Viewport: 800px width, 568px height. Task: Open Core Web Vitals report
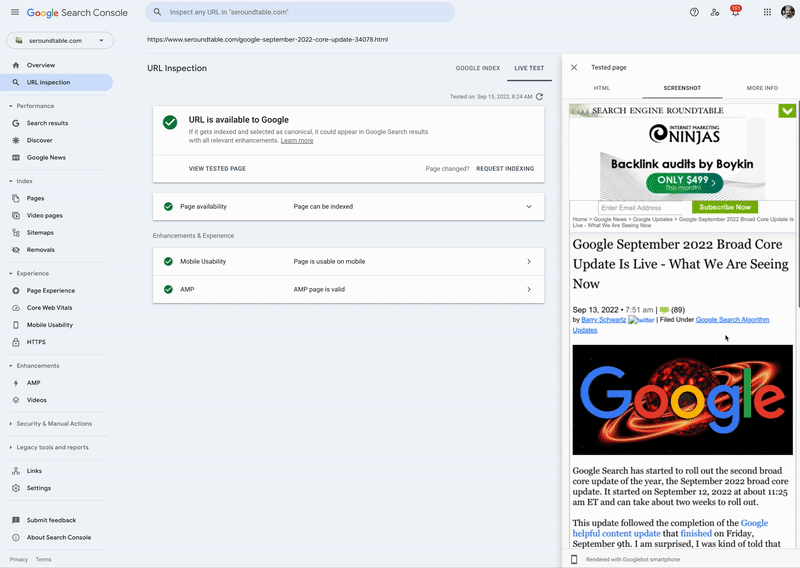click(x=49, y=308)
